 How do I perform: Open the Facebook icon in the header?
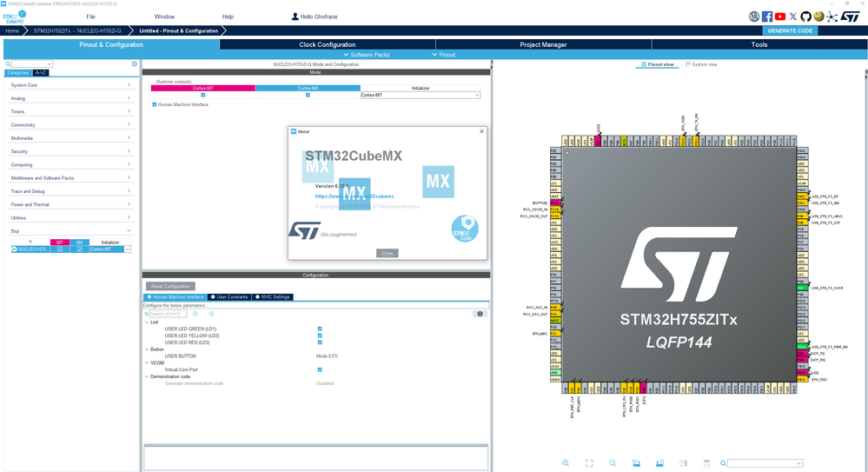coord(767,17)
